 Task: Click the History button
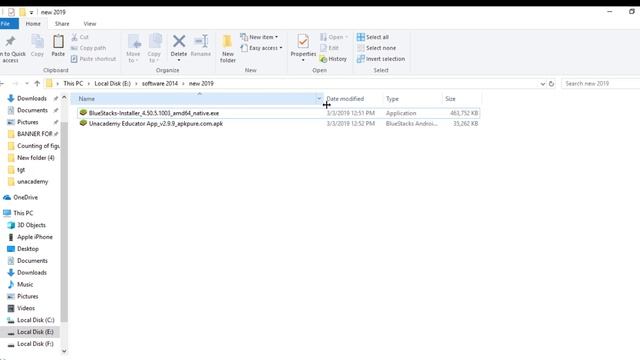(333, 59)
